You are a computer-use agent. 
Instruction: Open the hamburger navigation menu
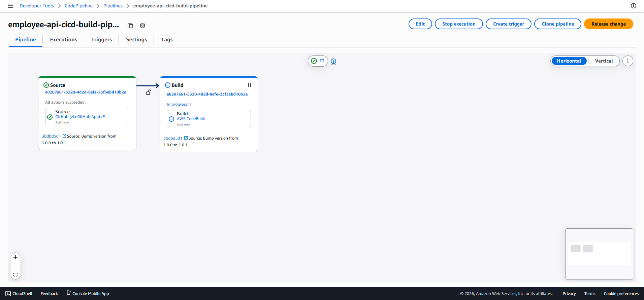[10, 6]
